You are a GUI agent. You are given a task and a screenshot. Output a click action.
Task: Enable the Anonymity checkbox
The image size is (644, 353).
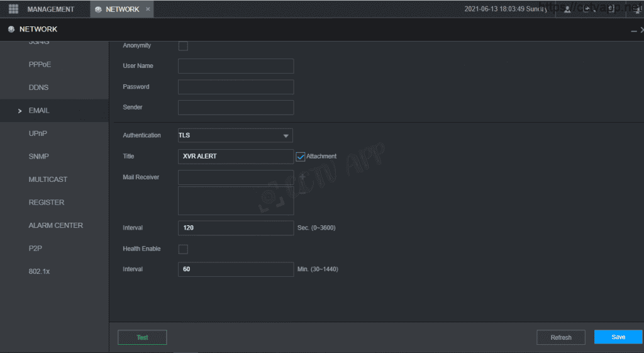click(183, 46)
